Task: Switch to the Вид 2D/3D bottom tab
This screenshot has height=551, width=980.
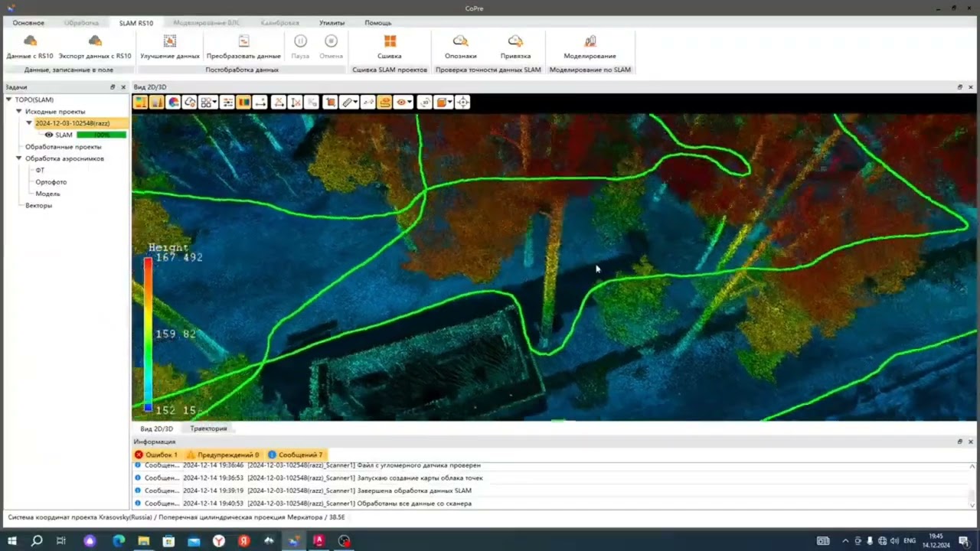Action: pyautogui.click(x=157, y=429)
